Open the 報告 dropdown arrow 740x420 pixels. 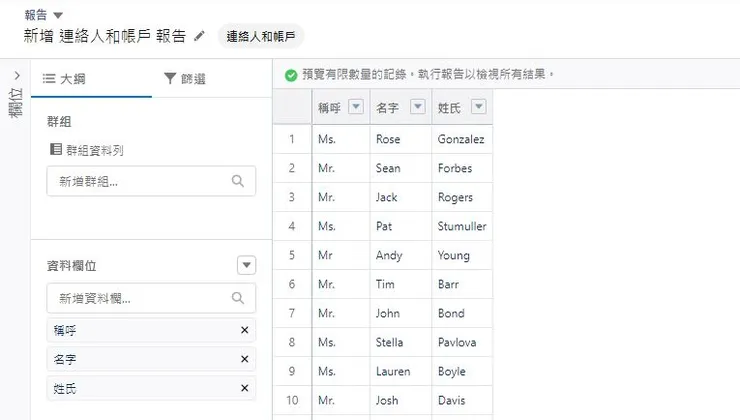click(x=58, y=15)
